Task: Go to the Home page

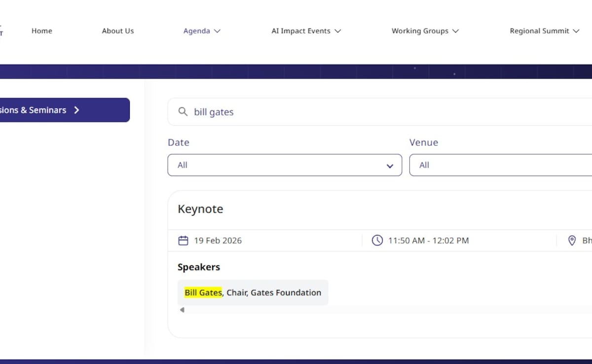Action: 42,31
